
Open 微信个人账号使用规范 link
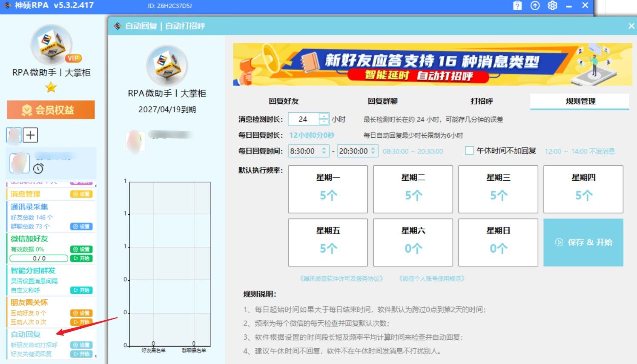pos(431,279)
